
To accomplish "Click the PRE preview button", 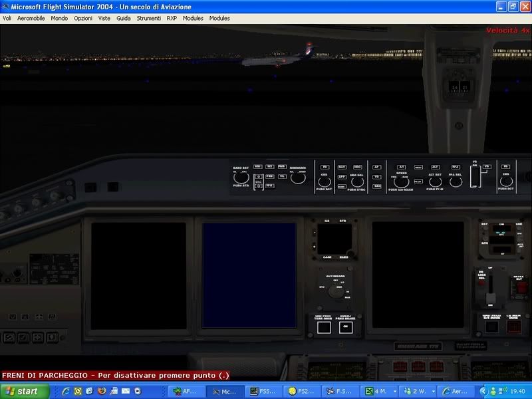I will [x=270, y=176].
